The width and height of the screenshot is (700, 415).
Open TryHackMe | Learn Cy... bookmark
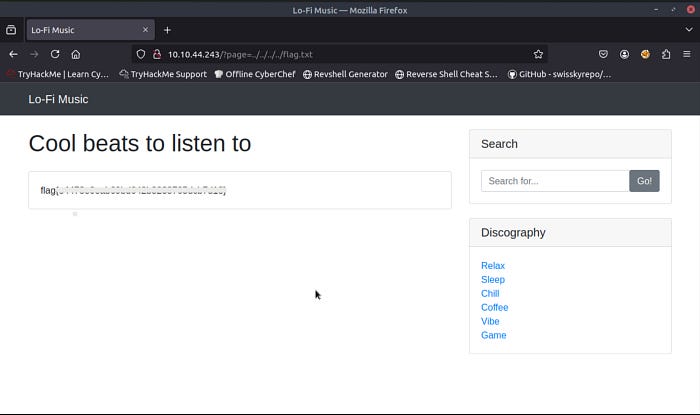58,74
